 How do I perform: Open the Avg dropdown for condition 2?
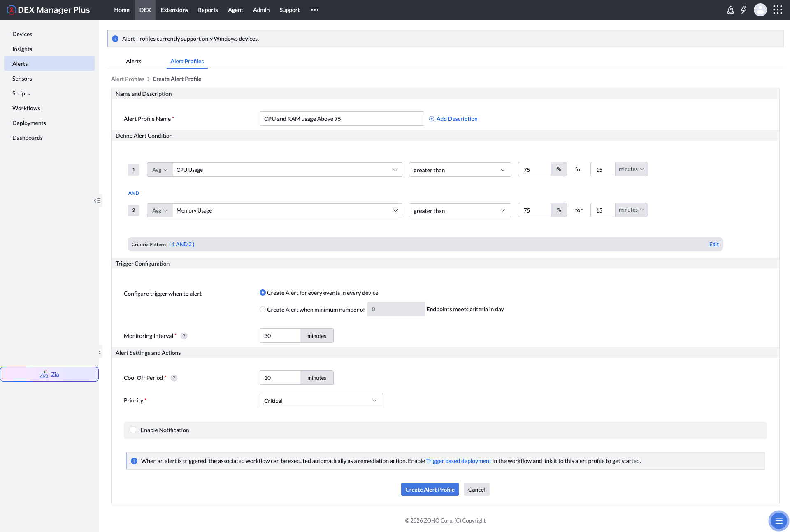160,210
